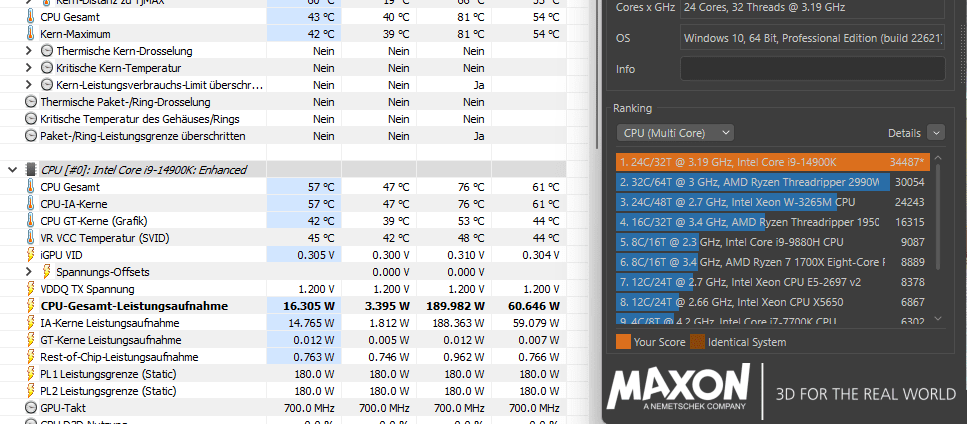Click maximum value 189.982 W

[455, 306]
